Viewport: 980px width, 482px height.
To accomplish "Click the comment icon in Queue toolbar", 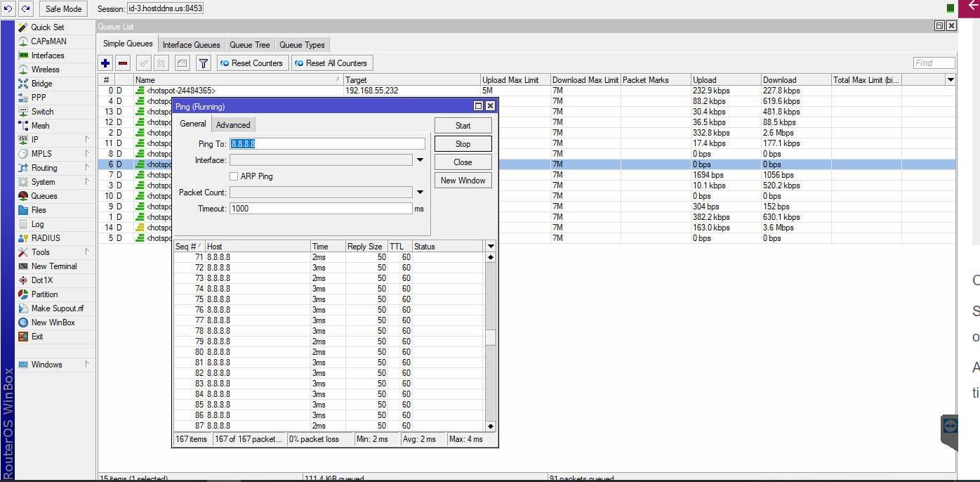I will coord(182,63).
